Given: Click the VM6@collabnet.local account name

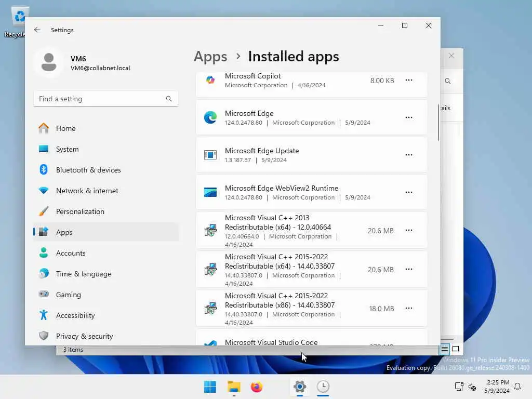Looking at the screenshot, I should 100,68.
